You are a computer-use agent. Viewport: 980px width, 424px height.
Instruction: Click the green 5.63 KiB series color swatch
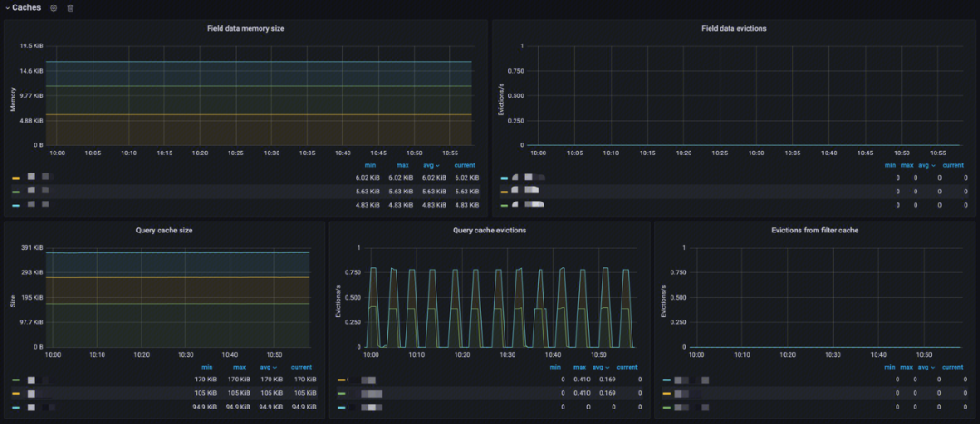click(16, 192)
